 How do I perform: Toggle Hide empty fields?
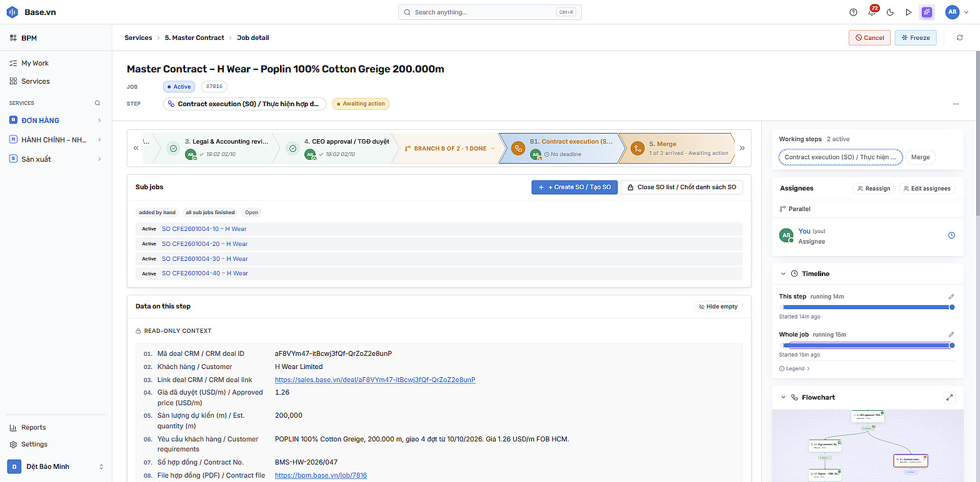(x=719, y=307)
